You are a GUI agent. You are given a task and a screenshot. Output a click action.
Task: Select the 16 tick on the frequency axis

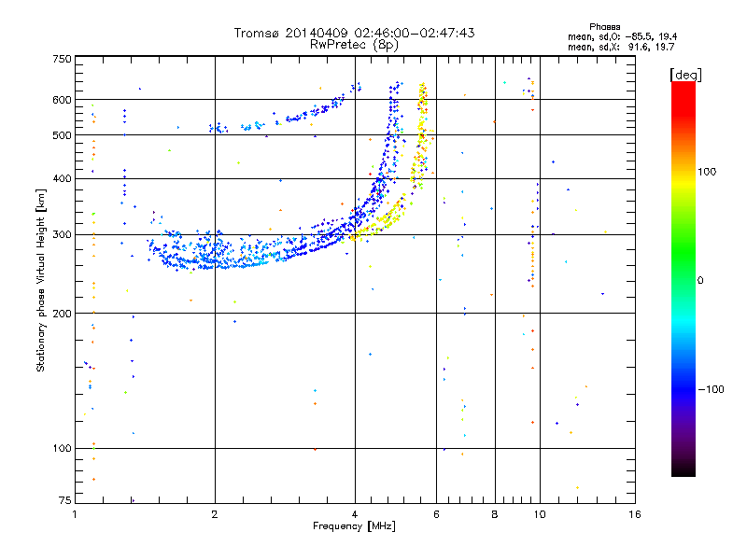tap(634, 514)
